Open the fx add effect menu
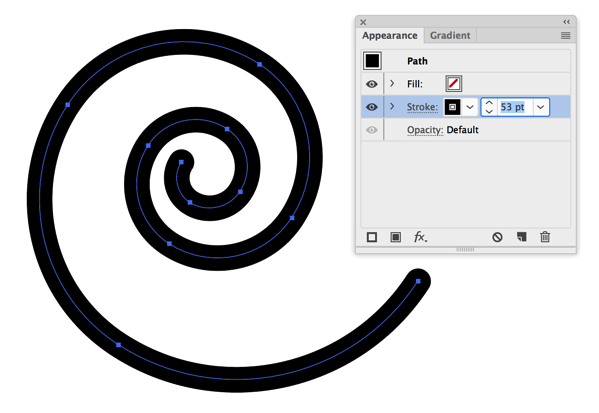 421,237
